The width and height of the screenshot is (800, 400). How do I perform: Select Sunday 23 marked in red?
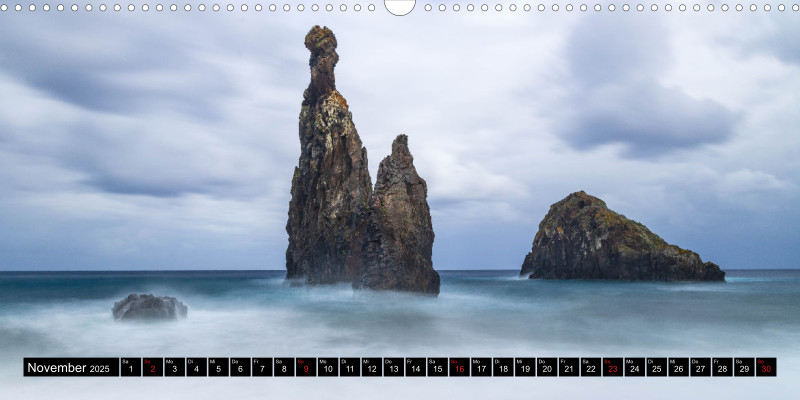tap(613, 367)
